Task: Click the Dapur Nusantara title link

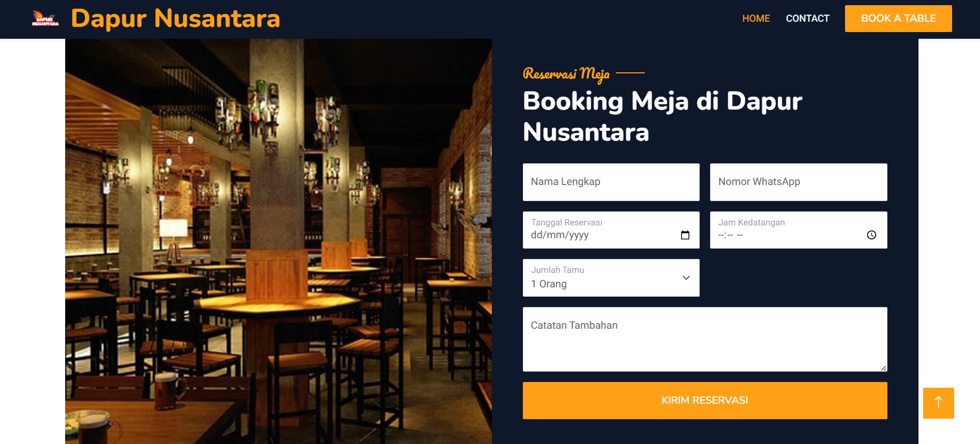Action: [175, 19]
